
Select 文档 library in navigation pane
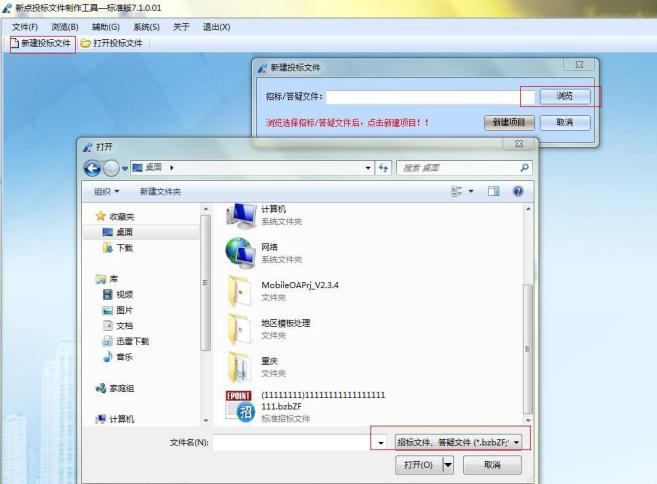click(x=119, y=326)
